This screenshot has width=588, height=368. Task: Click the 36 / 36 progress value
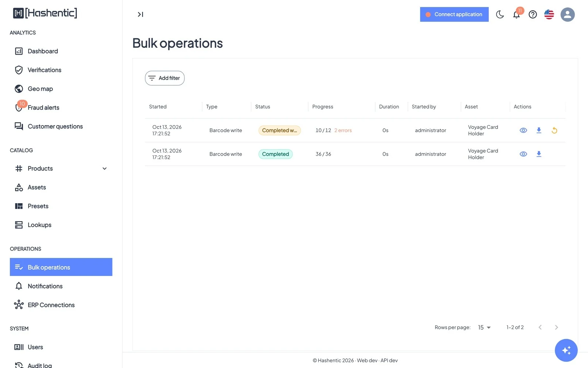(323, 154)
